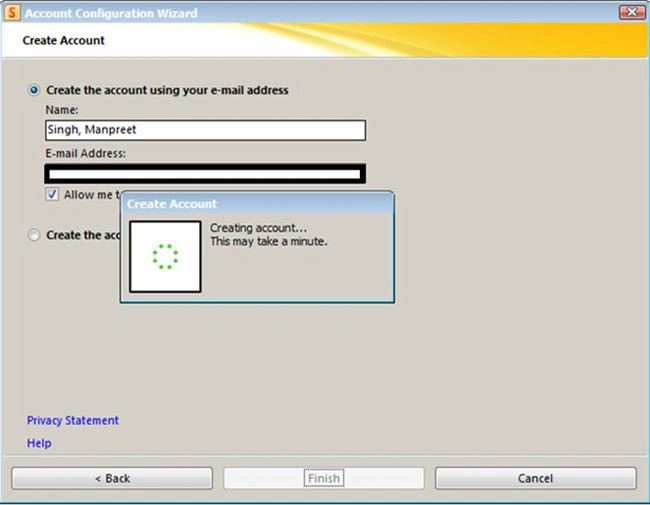Image resolution: width=650 pixels, height=505 pixels.
Task: Click the 'Name:' label
Action: pyautogui.click(x=62, y=110)
